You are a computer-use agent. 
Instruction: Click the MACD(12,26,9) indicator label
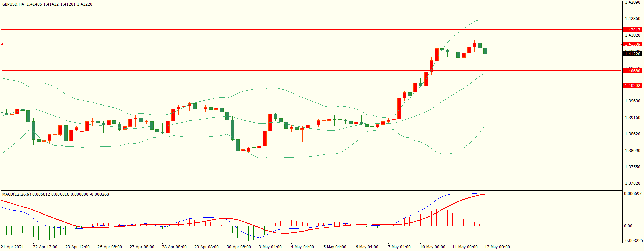17,194
